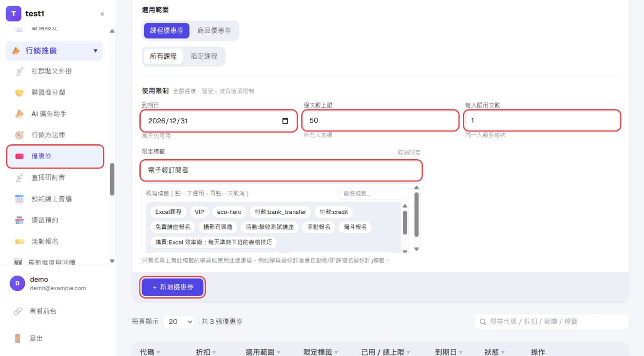Click the 社群貼文外掛 sidebar icon
Image resolution: width=644 pixels, height=356 pixels.
coord(19,71)
